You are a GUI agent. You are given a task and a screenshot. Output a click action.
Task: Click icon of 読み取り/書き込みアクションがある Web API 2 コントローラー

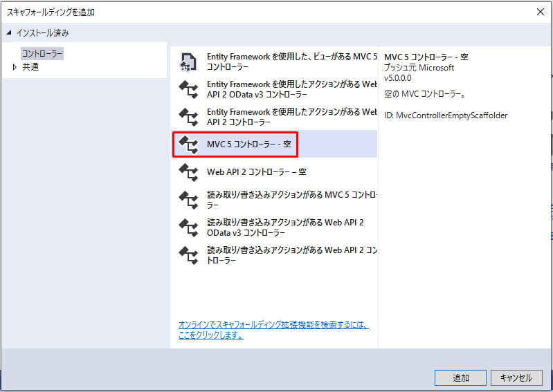(x=189, y=255)
